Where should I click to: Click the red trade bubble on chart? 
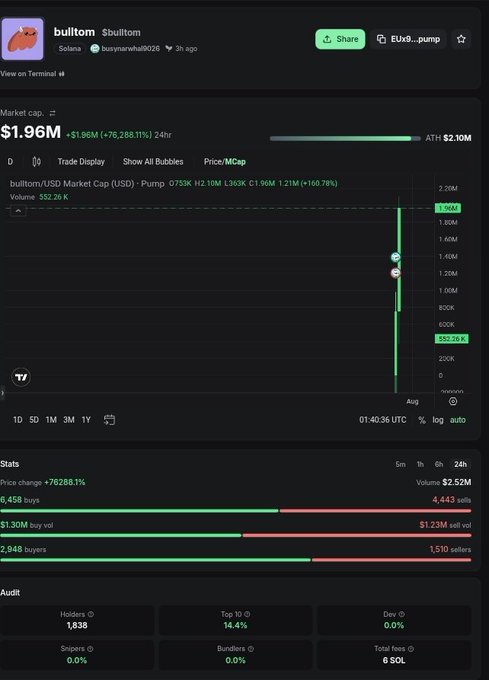[395, 273]
